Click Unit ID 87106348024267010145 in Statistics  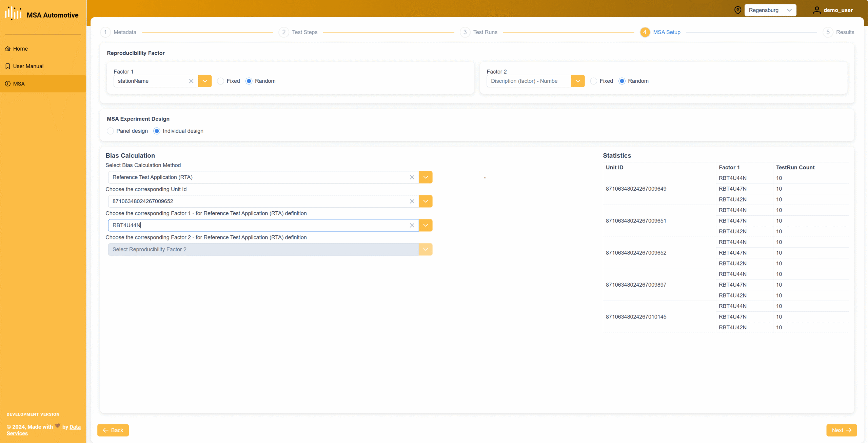coord(636,317)
